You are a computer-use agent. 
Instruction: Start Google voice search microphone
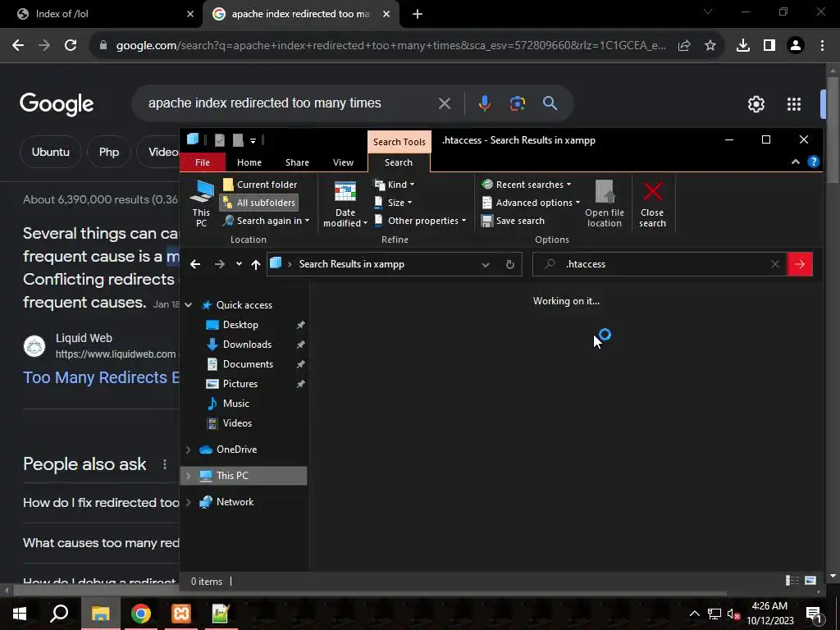[484, 103]
